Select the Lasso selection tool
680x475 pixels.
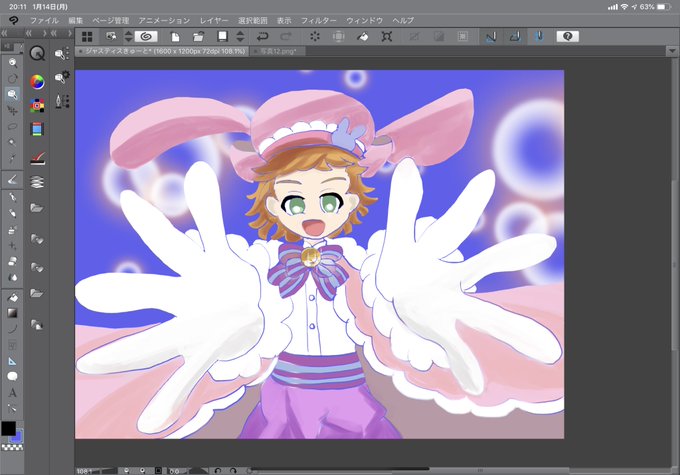(13, 127)
